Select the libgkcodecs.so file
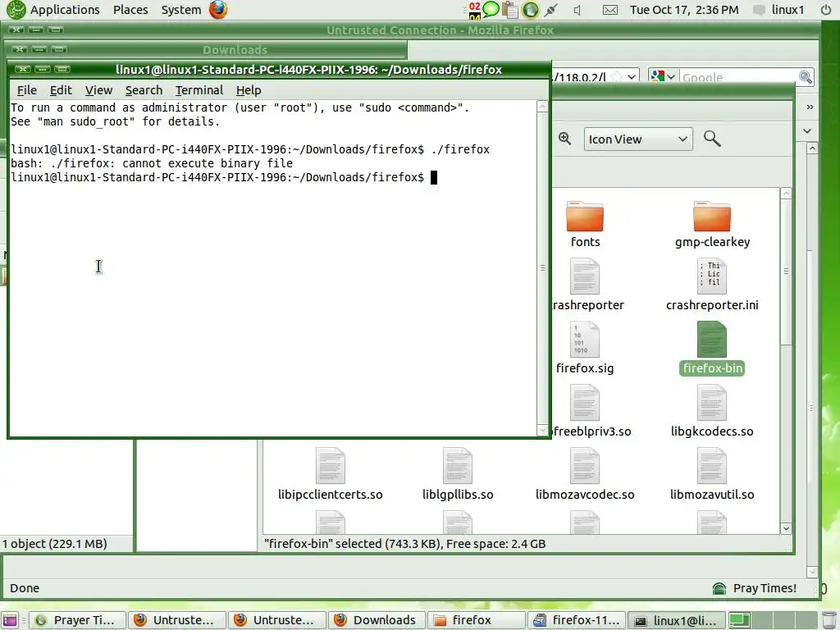Screen dimensions: 840x630 (x=711, y=412)
